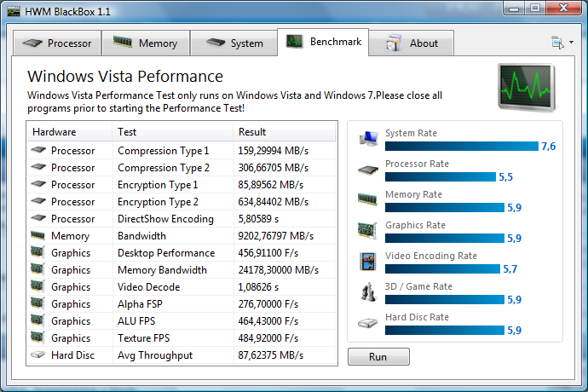Click the Processor Rate chip icon
Screen dimensions: 588x392
point(368,170)
